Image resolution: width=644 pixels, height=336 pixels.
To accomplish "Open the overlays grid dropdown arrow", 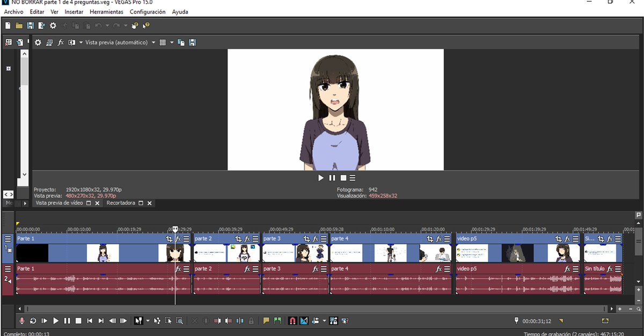I will tap(172, 42).
